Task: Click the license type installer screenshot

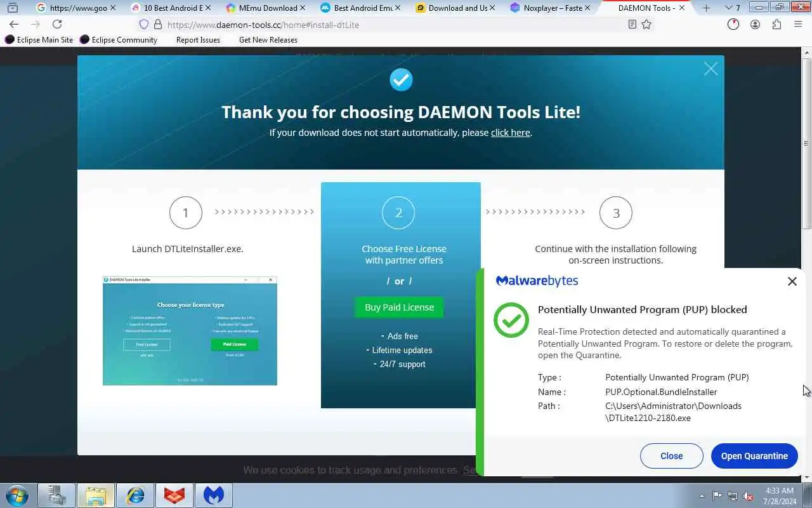Action: pos(190,330)
